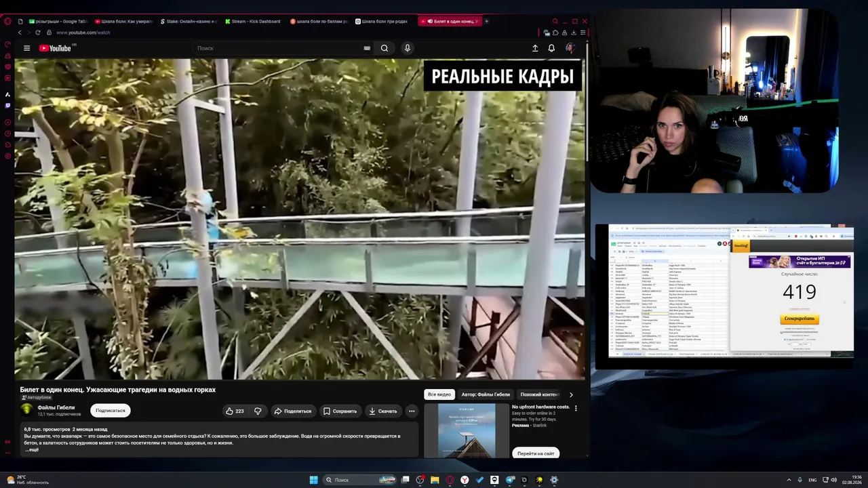The image size is (868, 488).
Task: Open File Explorer from the taskbar
Action: 435,480
